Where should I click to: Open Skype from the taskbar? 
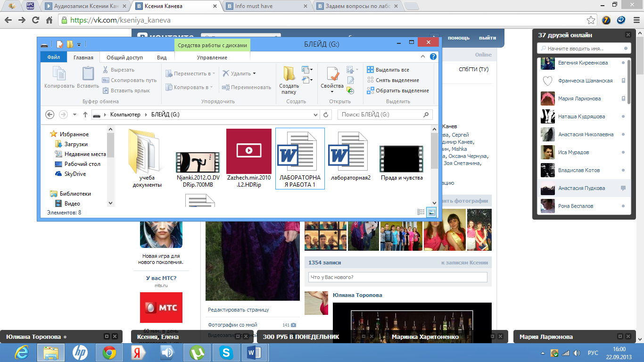pos(226,353)
